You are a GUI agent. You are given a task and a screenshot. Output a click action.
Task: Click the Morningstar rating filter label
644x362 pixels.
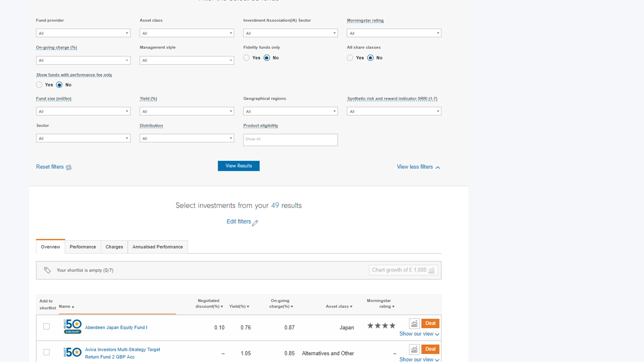tap(365, 21)
